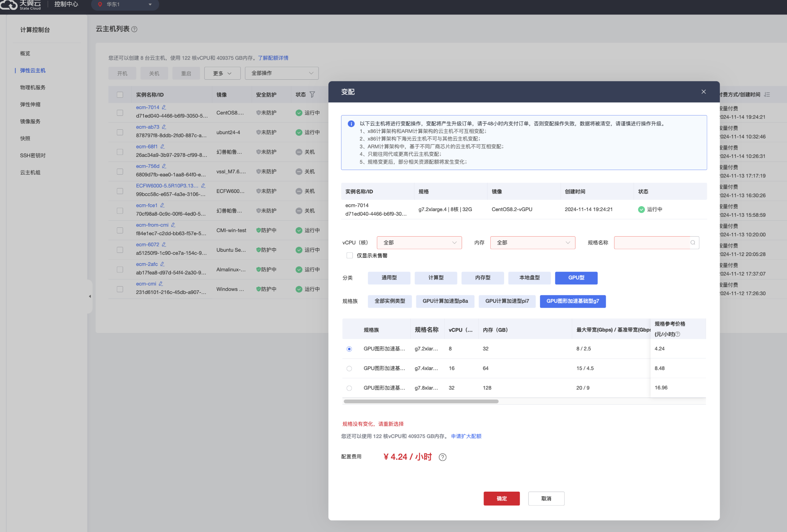Select the g7.8xlarge radio button
The width and height of the screenshot is (787, 532).
349,388
